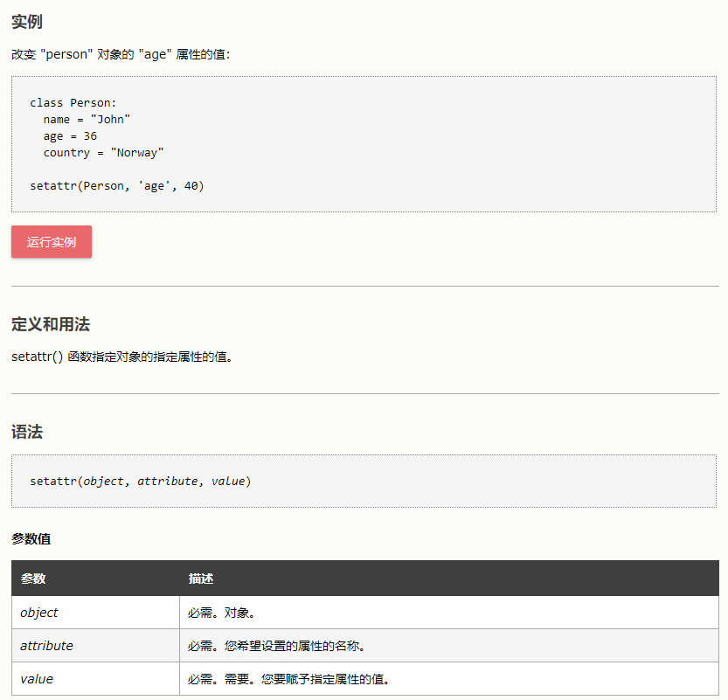Click the line 'class Person:' in code
This screenshot has width=728, height=700.
click(x=73, y=102)
